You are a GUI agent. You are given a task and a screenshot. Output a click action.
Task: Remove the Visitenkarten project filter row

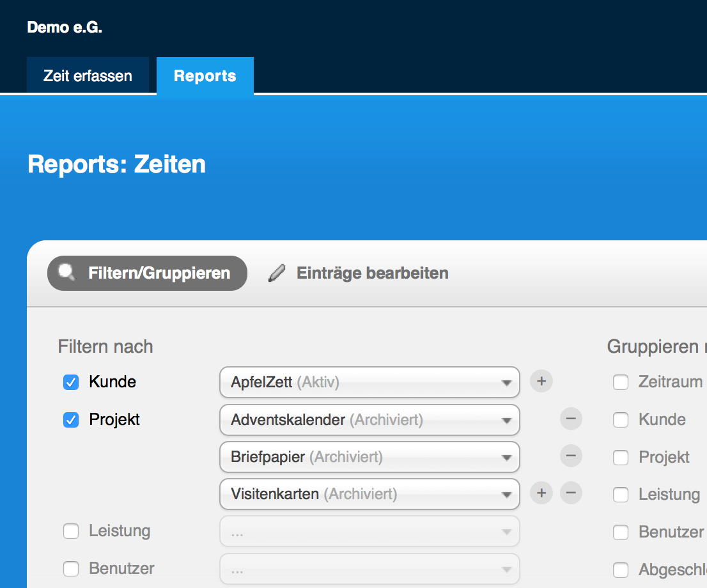pyautogui.click(x=571, y=493)
